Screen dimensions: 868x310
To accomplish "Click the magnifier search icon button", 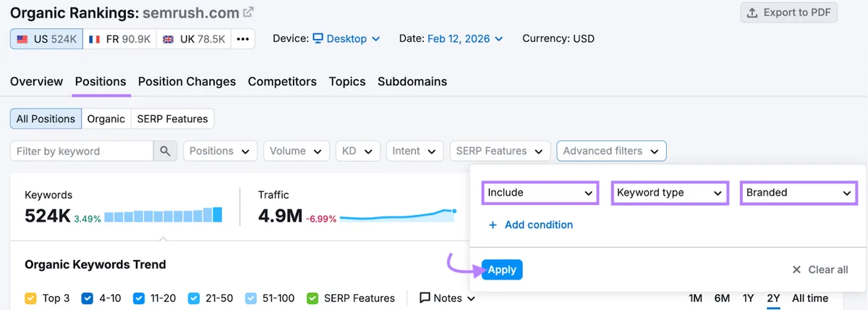I will pyautogui.click(x=165, y=151).
